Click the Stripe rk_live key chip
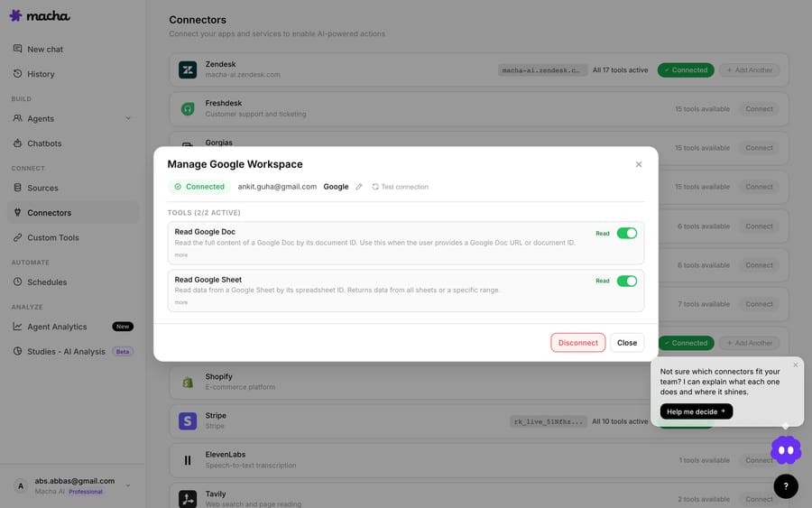Image resolution: width=812 pixels, height=508 pixels. pos(549,421)
